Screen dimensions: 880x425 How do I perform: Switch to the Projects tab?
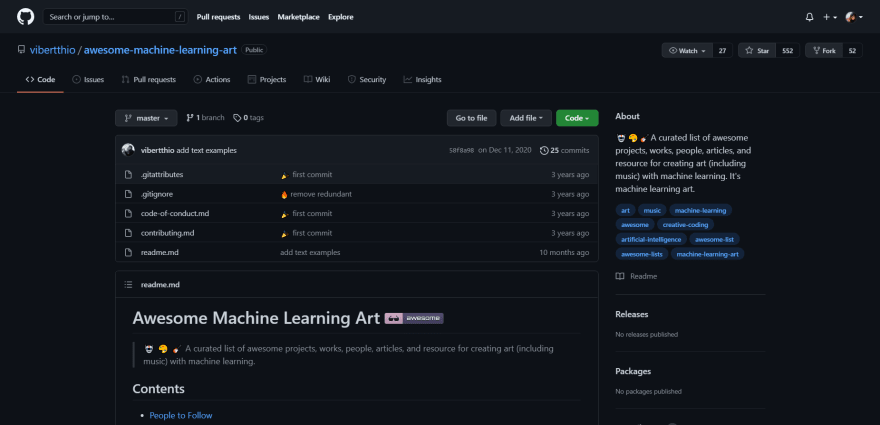coord(267,80)
